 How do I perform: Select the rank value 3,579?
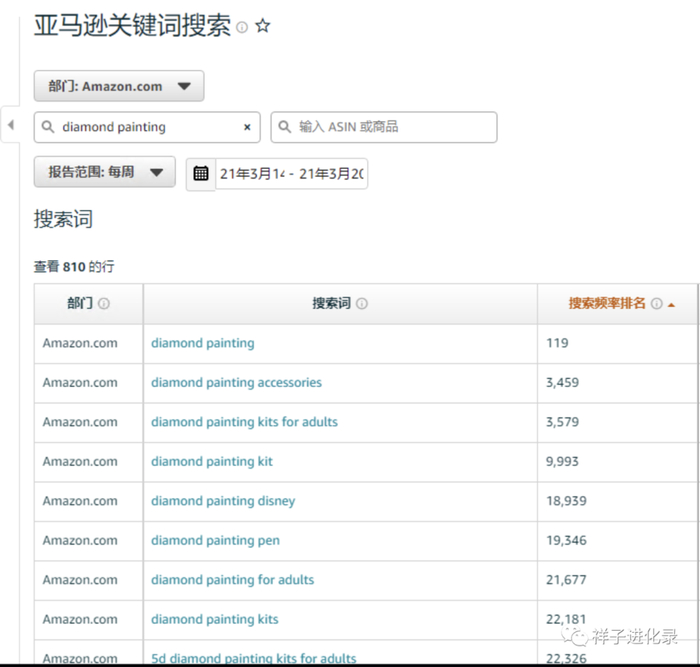point(562,422)
